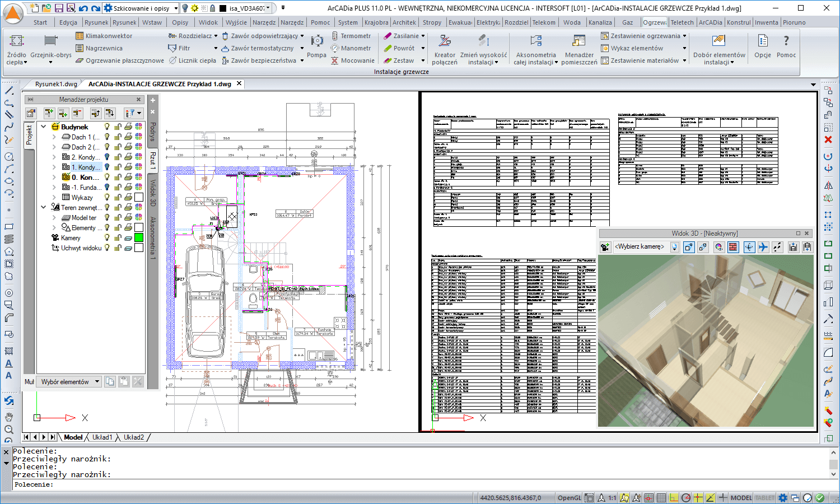Toggle printing for Model ter row

pyautogui.click(x=128, y=218)
